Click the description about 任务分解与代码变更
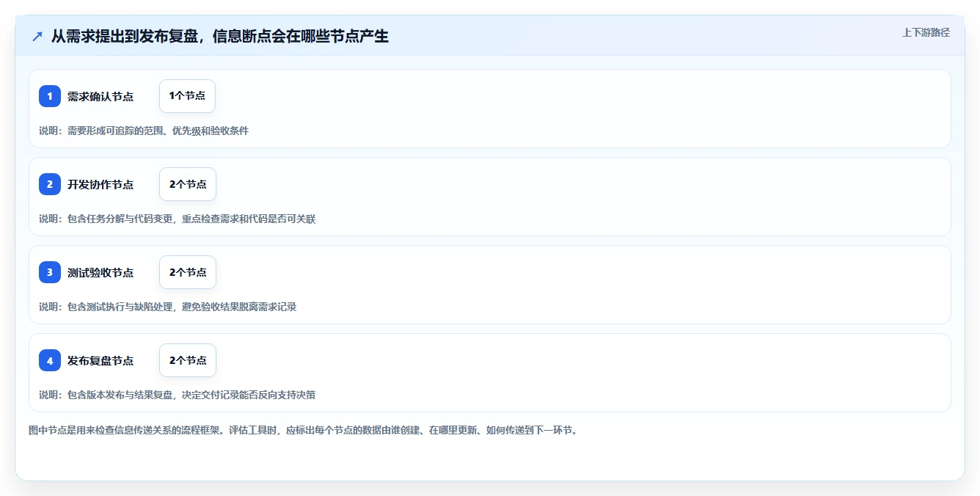The height and width of the screenshot is (496, 980). point(178,219)
